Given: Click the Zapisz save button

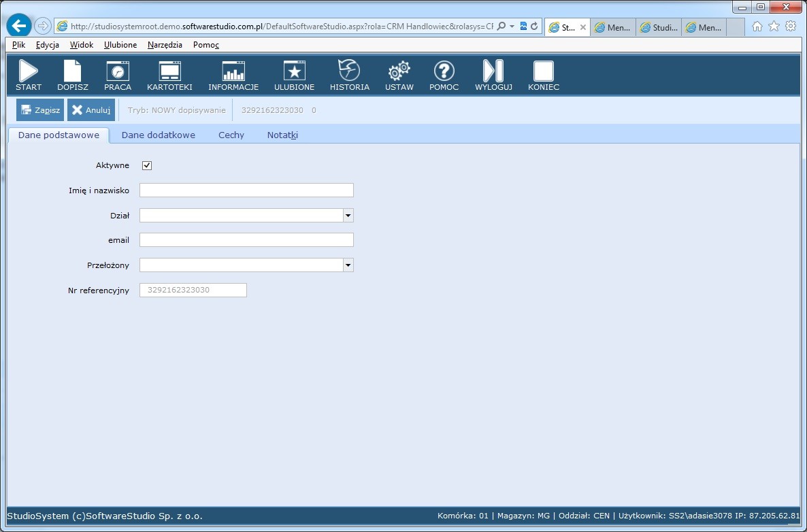Looking at the screenshot, I should click(x=40, y=110).
